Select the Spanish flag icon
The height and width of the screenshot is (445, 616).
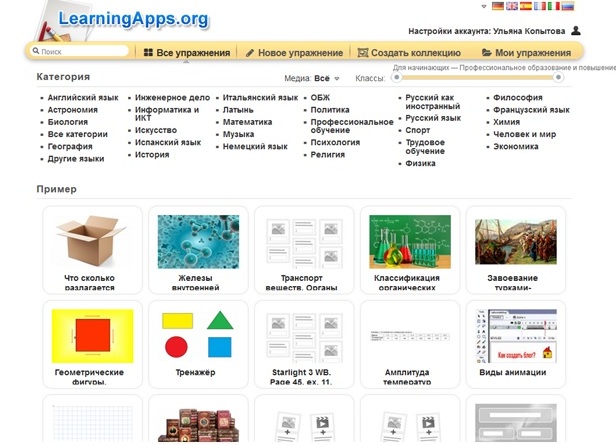pyautogui.click(x=526, y=6)
